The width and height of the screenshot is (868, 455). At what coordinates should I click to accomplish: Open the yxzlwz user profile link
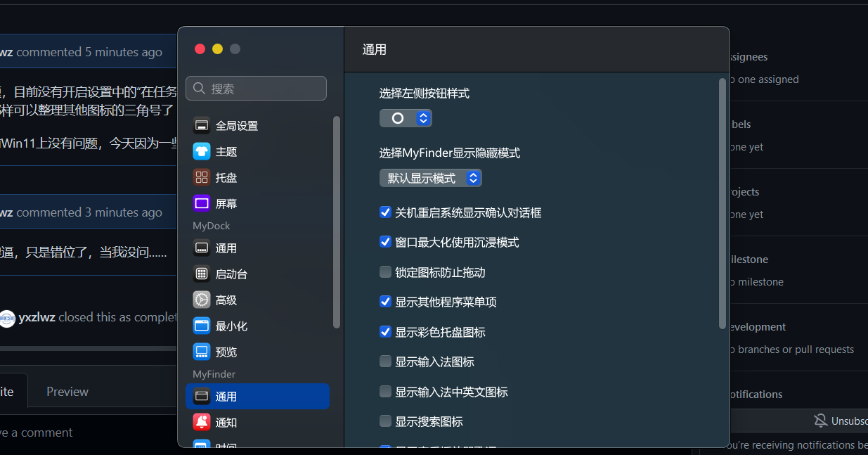(36, 317)
